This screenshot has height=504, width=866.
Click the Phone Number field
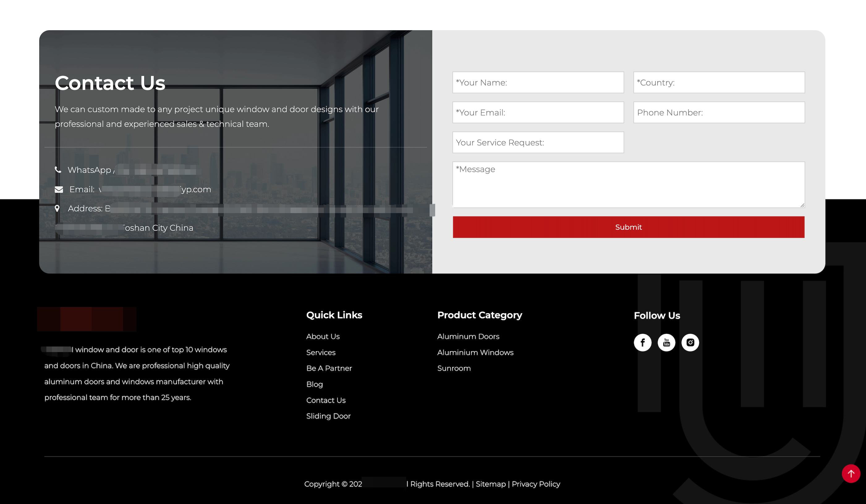pos(719,112)
